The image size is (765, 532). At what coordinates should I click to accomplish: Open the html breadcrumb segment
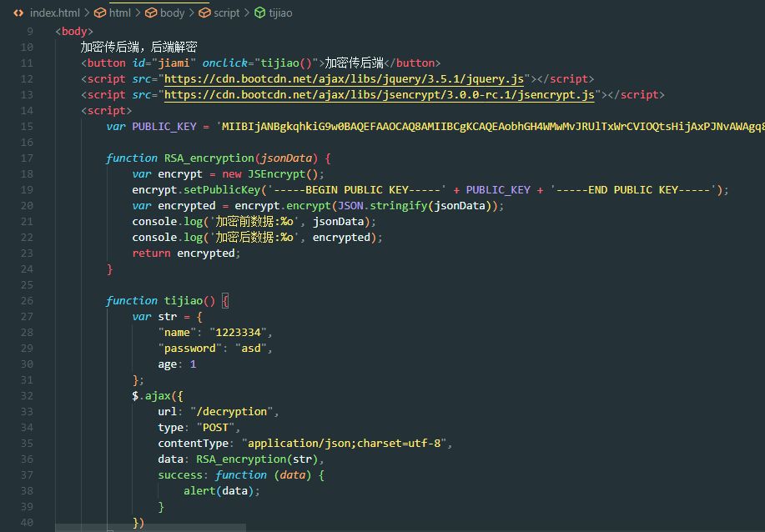click(120, 13)
